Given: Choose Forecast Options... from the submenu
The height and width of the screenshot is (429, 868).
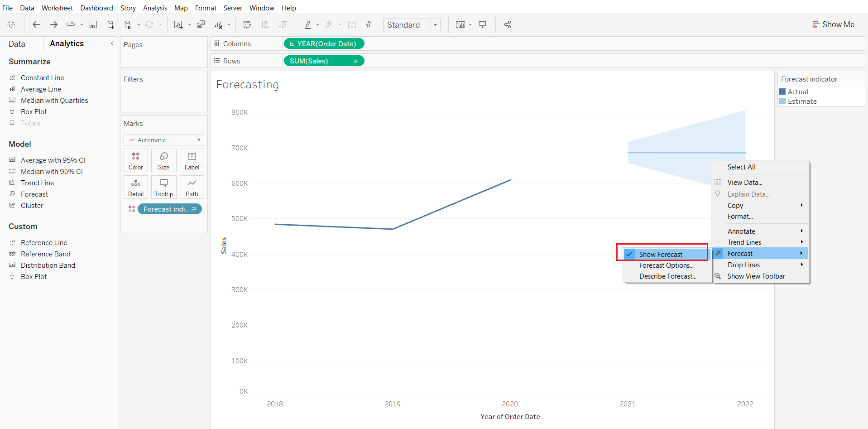Looking at the screenshot, I should [x=667, y=265].
